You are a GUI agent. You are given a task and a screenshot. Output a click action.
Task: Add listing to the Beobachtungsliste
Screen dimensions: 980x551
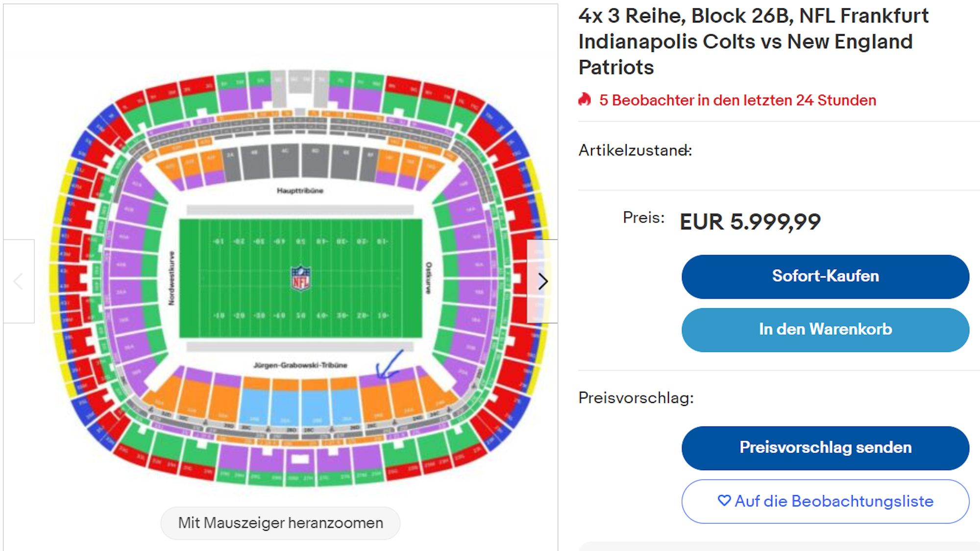pos(825,501)
